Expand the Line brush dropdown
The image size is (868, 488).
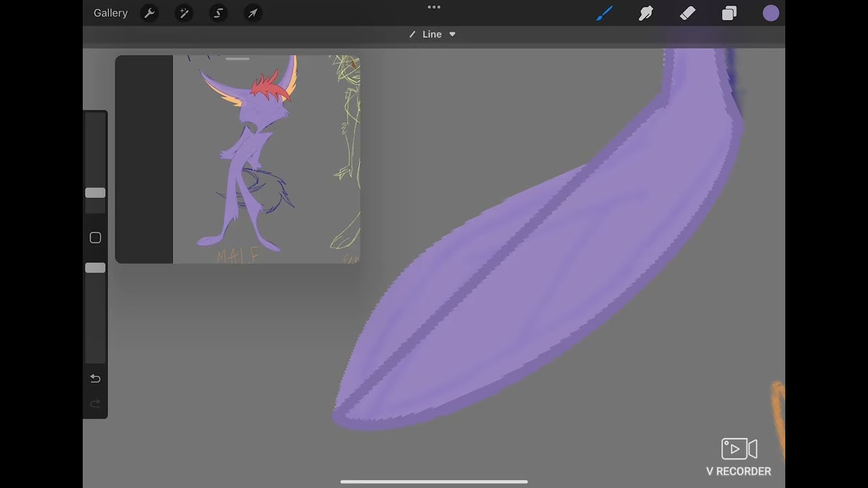(432, 35)
